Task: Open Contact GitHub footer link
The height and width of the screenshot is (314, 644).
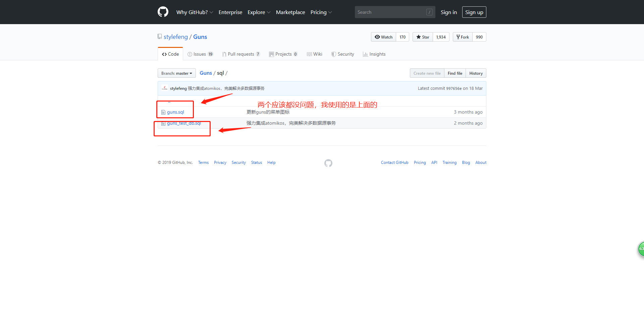Action: tap(394, 163)
